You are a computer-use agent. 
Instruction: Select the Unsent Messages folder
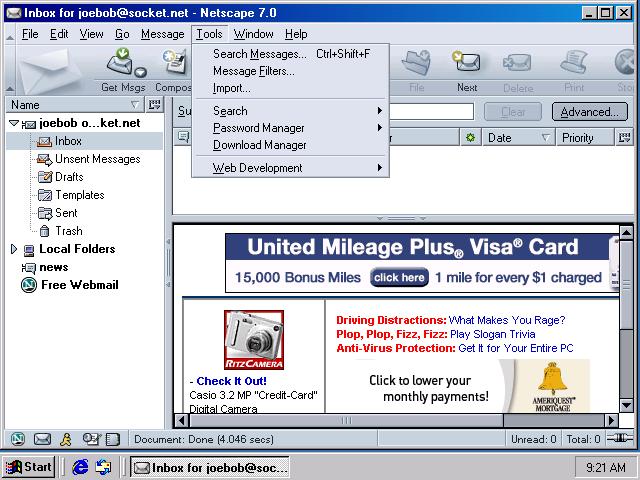pyautogui.click(x=98, y=159)
